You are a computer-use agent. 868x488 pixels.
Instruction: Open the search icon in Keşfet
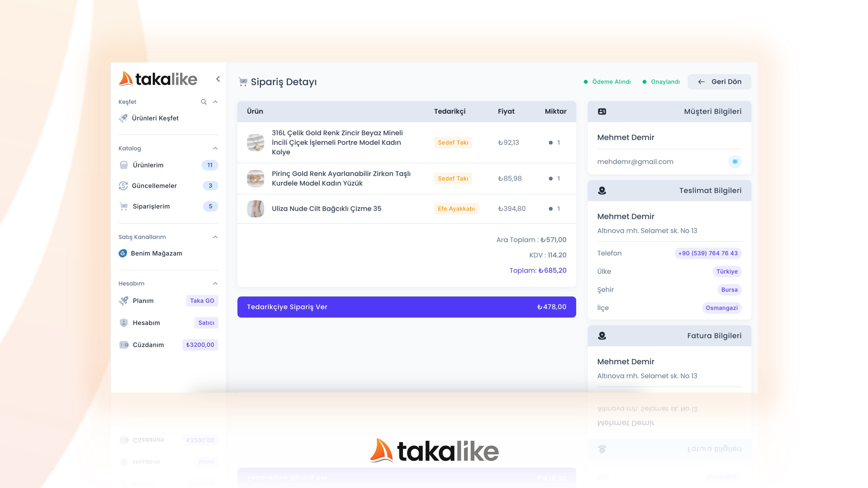204,102
